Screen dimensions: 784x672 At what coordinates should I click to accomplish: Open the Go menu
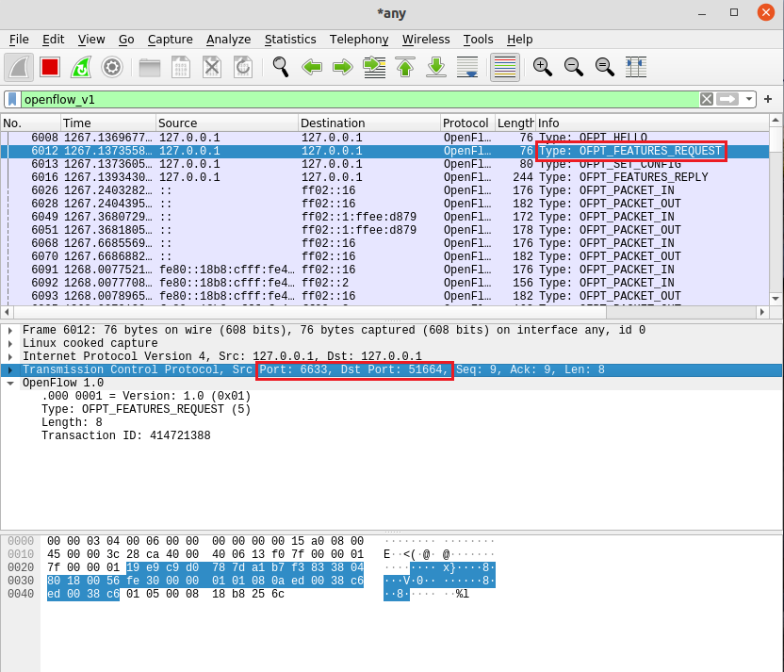pyautogui.click(x=126, y=39)
